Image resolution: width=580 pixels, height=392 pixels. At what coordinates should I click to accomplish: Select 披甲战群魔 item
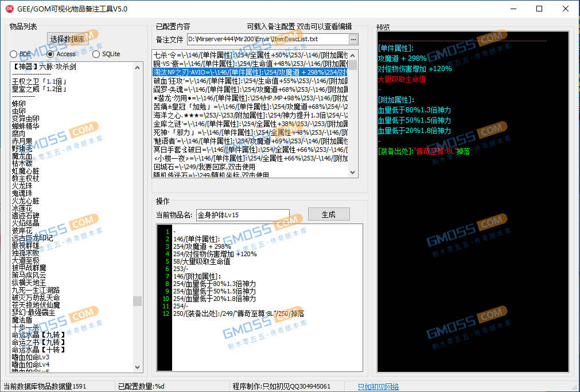pos(29,268)
